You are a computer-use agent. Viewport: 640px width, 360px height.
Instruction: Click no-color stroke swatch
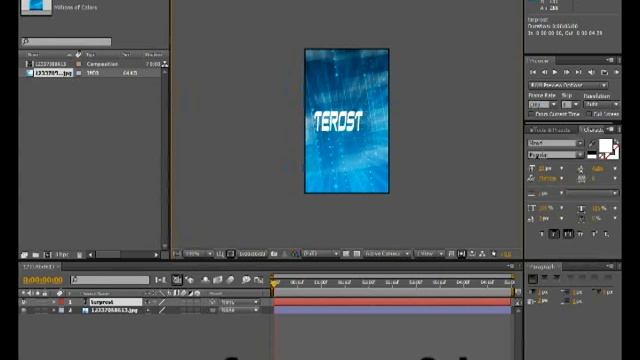(602, 156)
